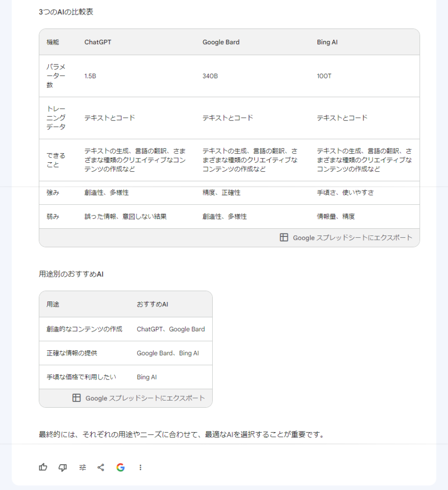The width and height of the screenshot is (448, 490).
Task: Select the 機能 column header cell
Action: point(53,42)
